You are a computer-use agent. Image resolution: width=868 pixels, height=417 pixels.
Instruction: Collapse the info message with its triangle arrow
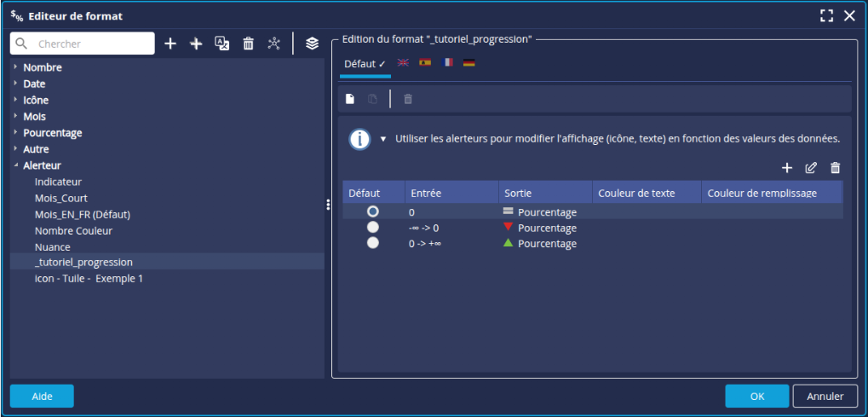(x=383, y=139)
